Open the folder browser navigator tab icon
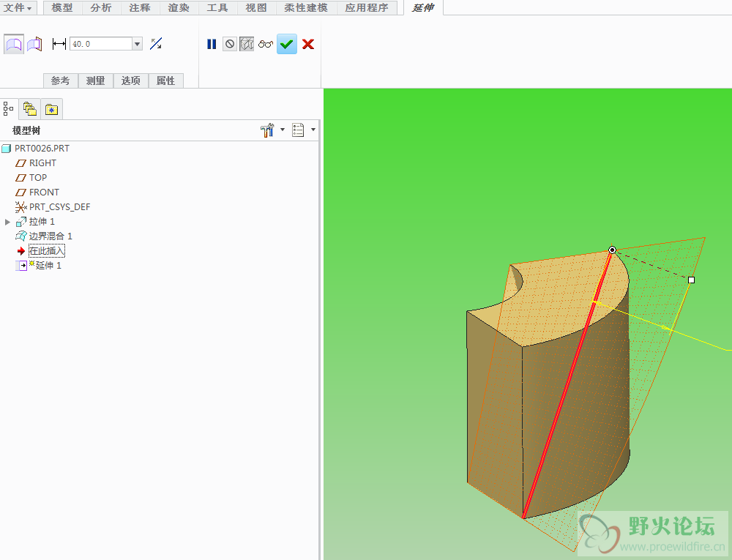The width and height of the screenshot is (732, 560). point(30,109)
